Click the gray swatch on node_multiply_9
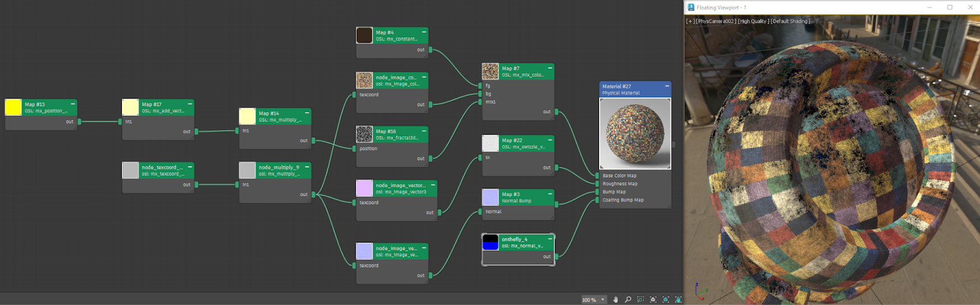 click(x=247, y=170)
